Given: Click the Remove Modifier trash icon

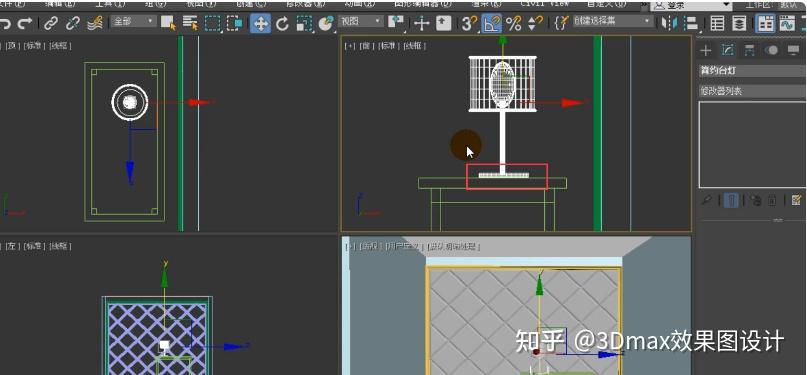Looking at the screenshot, I should (771, 200).
